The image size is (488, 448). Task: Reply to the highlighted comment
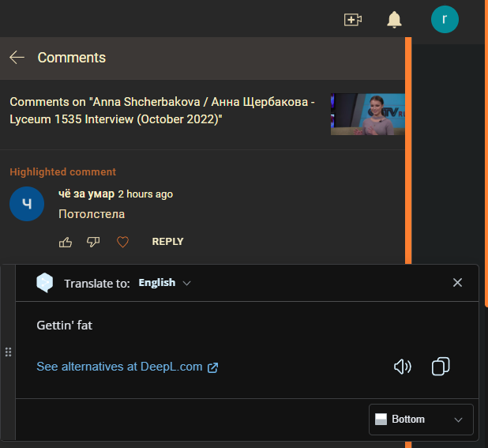coord(167,242)
